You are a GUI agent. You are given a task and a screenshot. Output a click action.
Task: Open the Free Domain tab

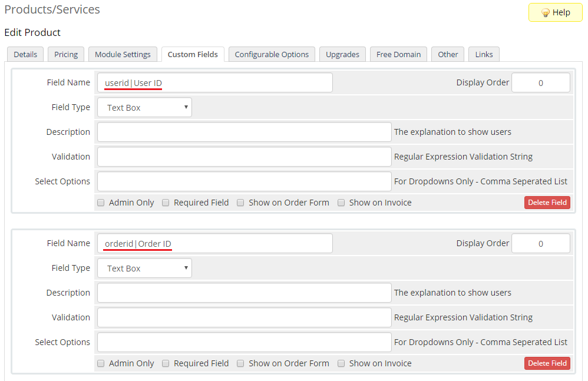tap(398, 54)
